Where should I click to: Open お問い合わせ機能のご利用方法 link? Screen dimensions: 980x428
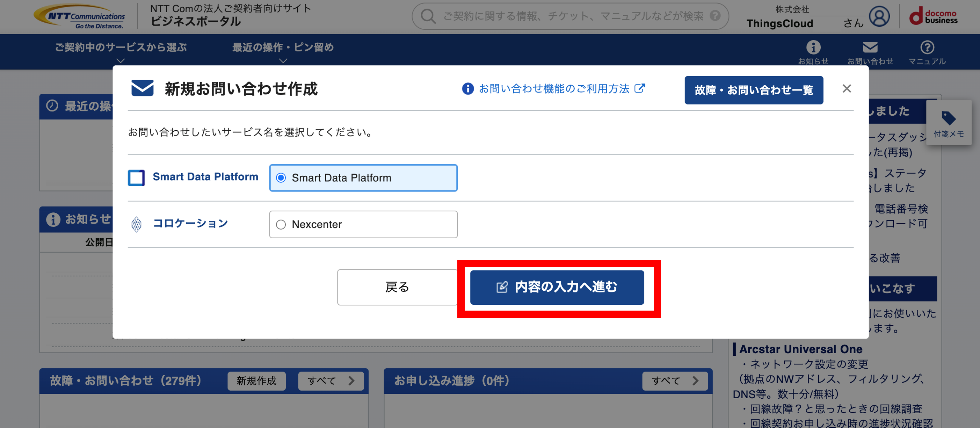554,89
